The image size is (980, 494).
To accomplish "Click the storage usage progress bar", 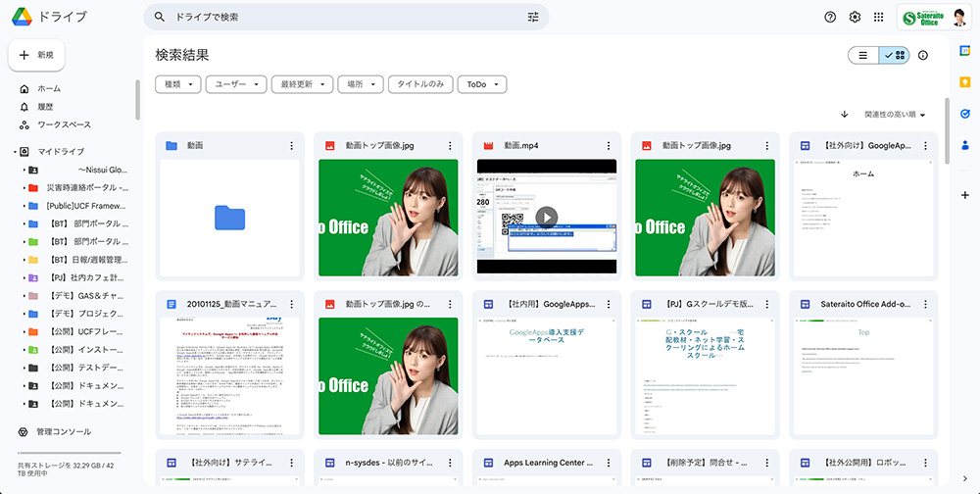I will 69,453.
